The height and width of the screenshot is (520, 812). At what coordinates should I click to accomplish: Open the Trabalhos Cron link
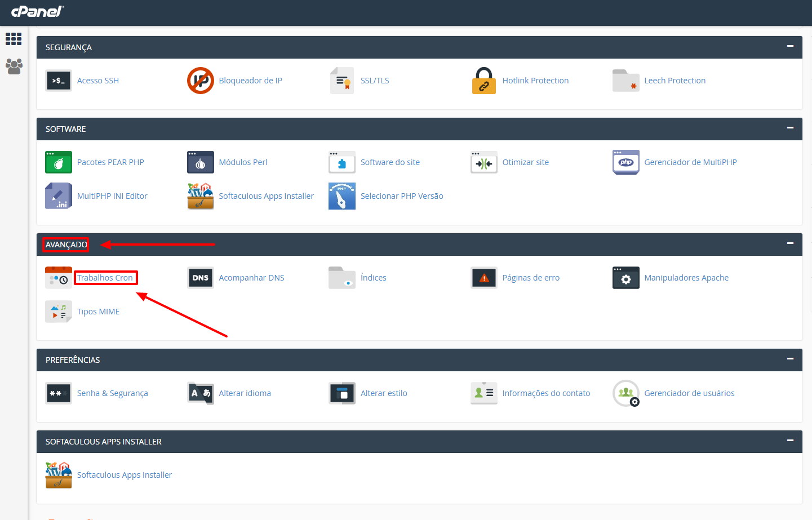[105, 278]
